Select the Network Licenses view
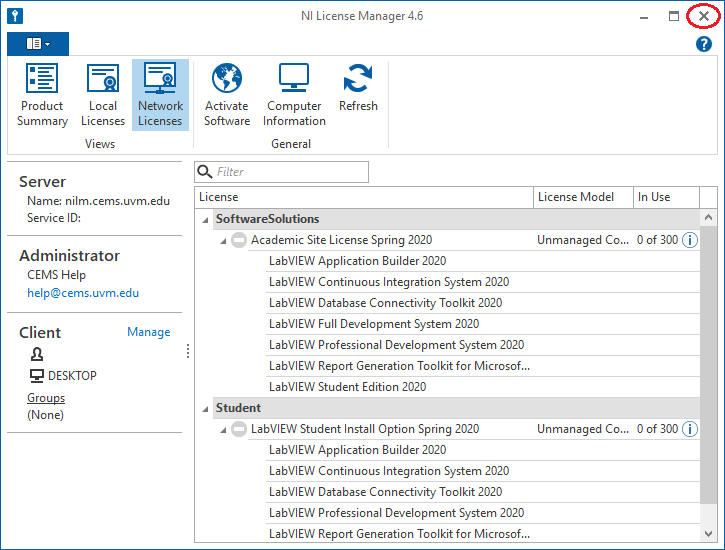Image resolution: width=725 pixels, height=550 pixels. [160, 95]
